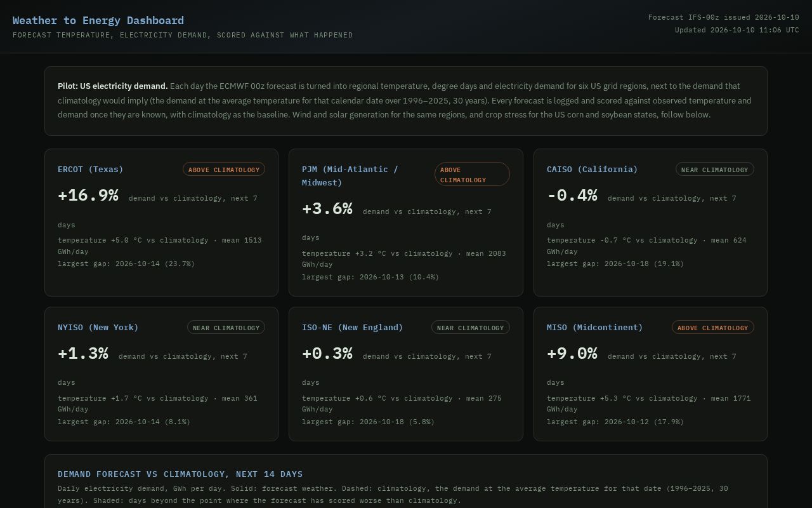
Task: Click PJM largest gap 2026-10-13 (10.4%)
Action: click(370, 277)
